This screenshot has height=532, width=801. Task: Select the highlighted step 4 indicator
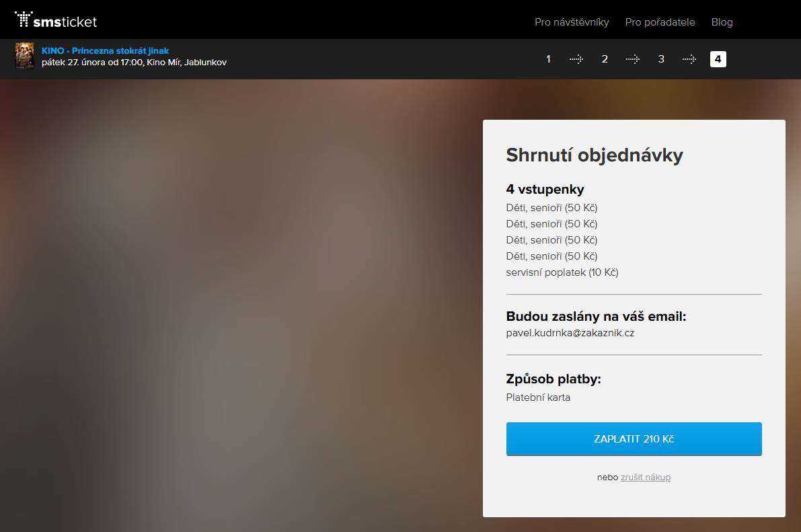click(718, 59)
